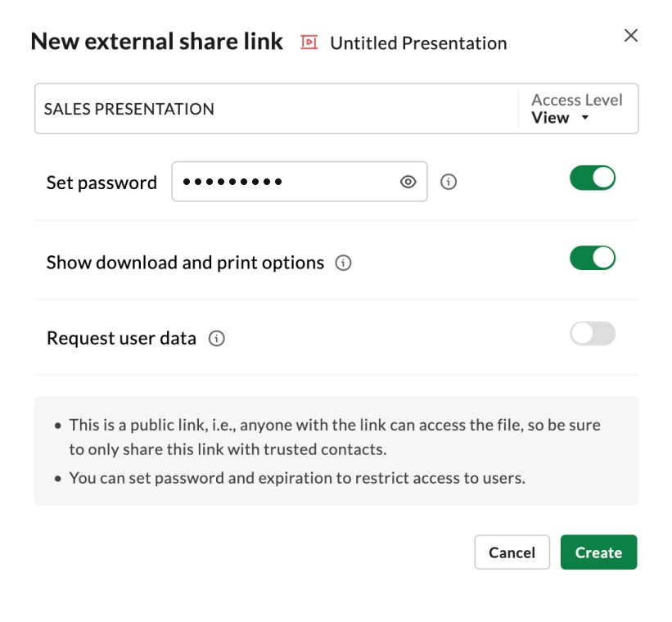Click the Show download and print options label
Screen dimensions: 672x622
click(x=185, y=263)
